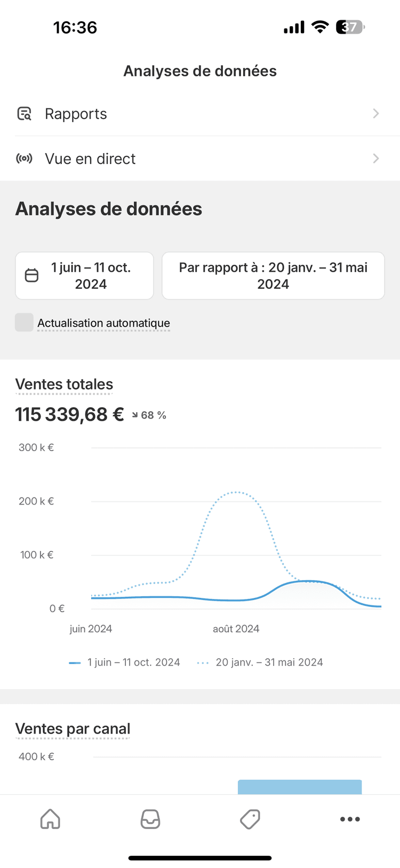Open the Orders inbox tab icon
This screenshot has height=868, width=400.
click(x=150, y=819)
